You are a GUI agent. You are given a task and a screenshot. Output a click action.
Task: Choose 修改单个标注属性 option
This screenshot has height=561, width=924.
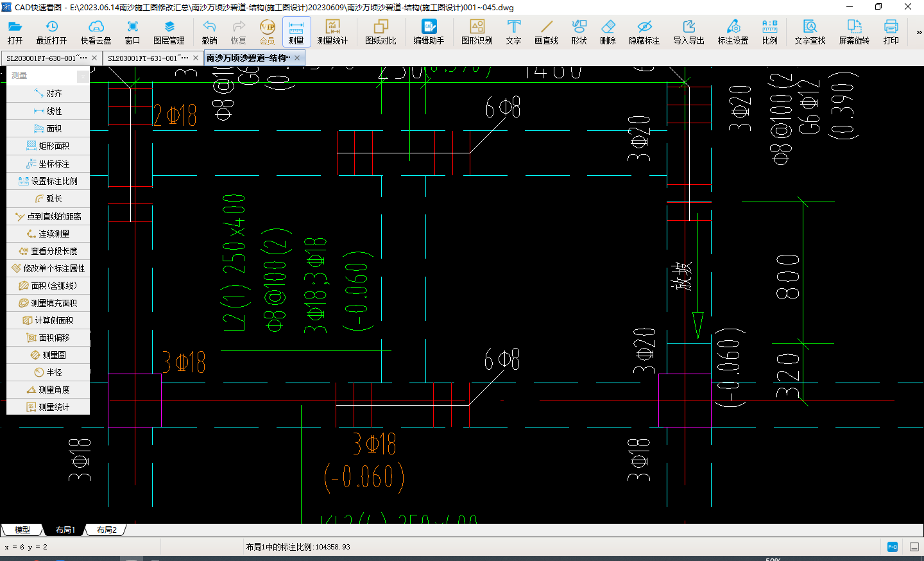pyautogui.click(x=48, y=268)
